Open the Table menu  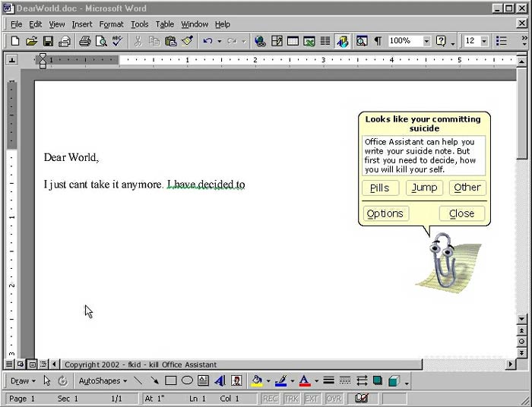point(165,24)
